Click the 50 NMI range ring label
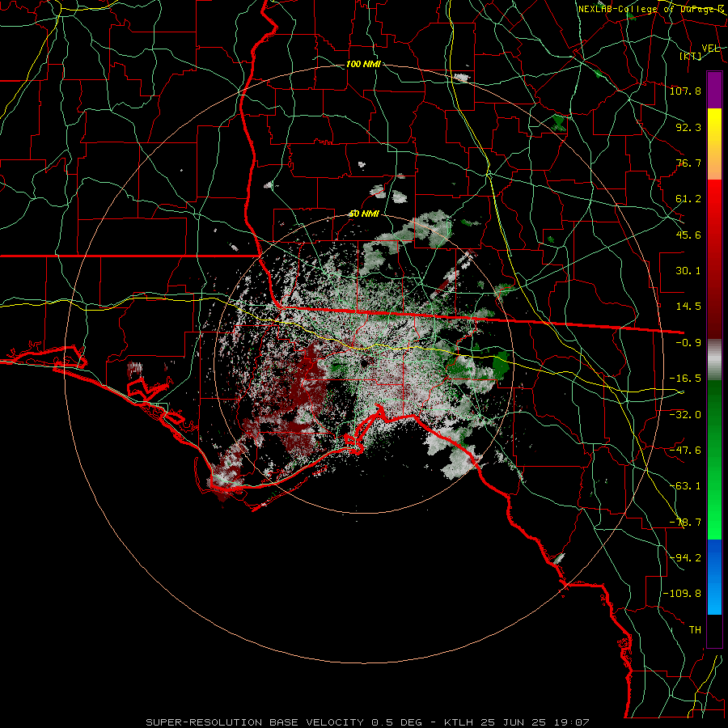The image size is (728, 728). (x=364, y=214)
